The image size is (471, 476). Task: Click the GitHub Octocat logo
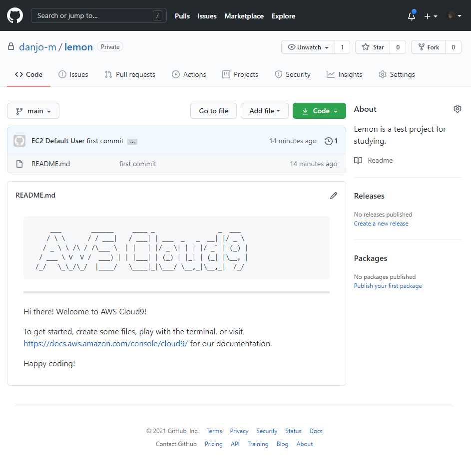coord(15,15)
